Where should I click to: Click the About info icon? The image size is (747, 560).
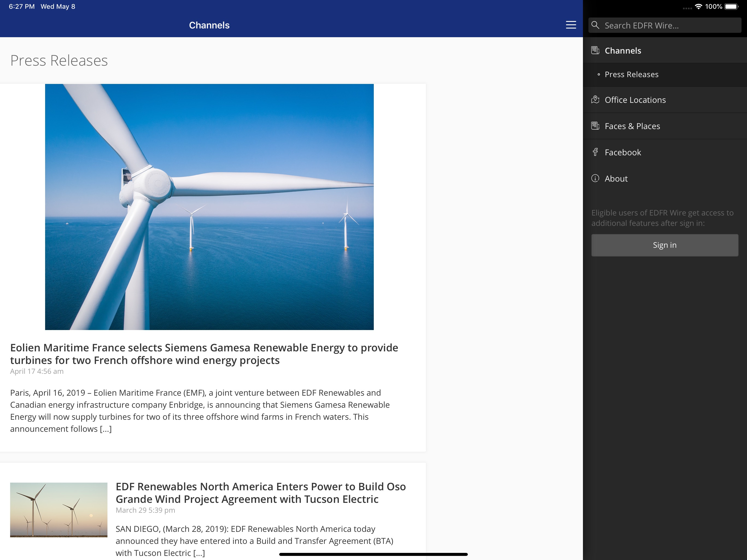pyautogui.click(x=595, y=178)
